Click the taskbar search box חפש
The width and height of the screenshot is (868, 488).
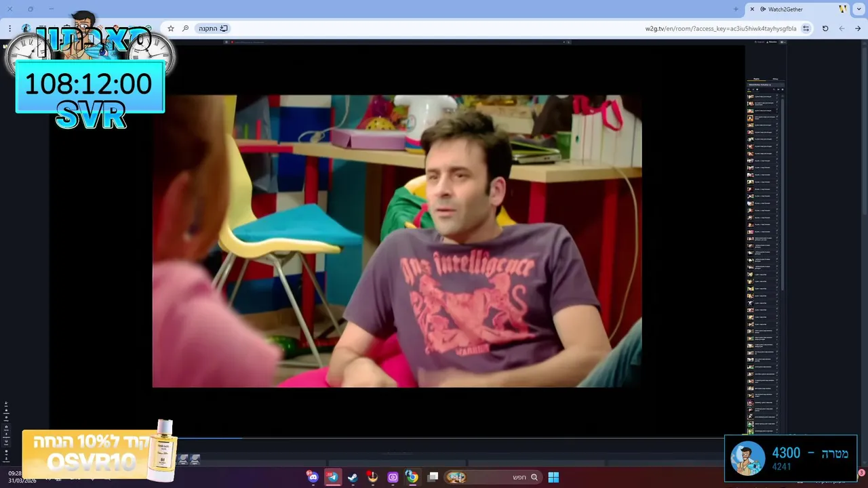pyautogui.click(x=494, y=477)
